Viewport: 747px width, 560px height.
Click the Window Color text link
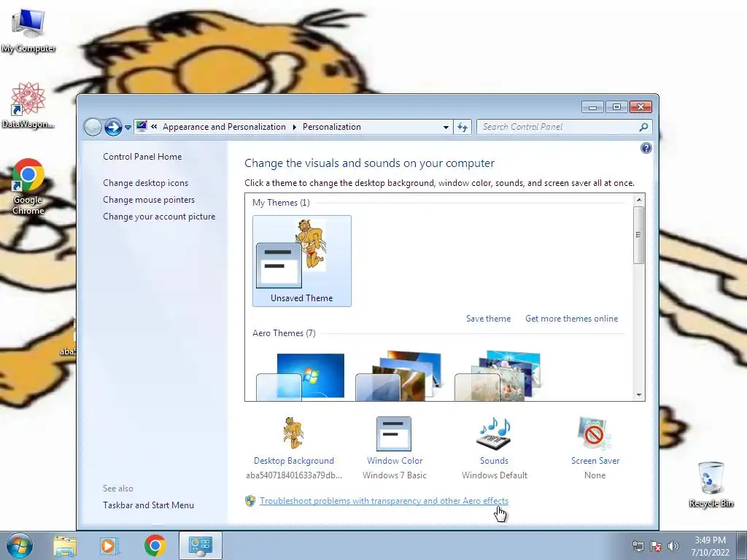click(x=395, y=461)
